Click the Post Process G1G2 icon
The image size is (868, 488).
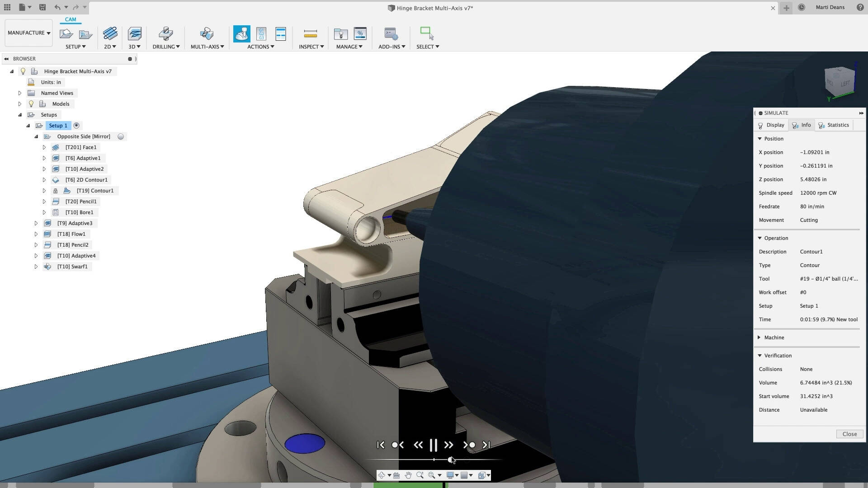261,34
